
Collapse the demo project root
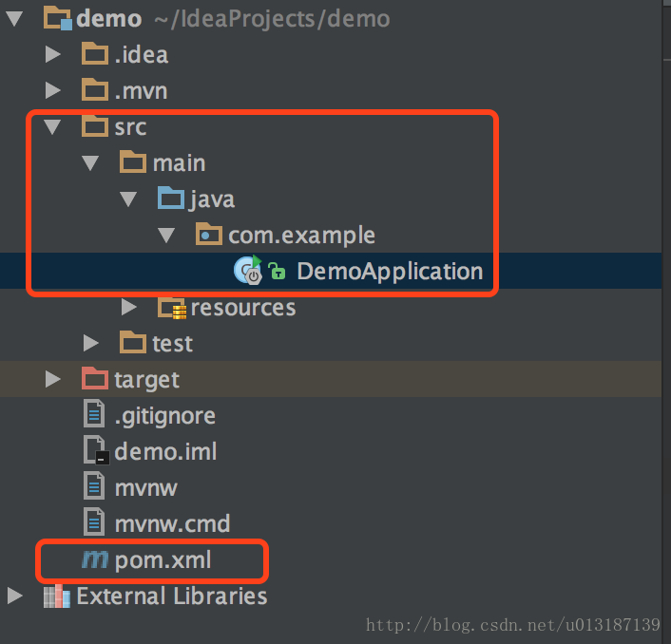coord(14,19)
